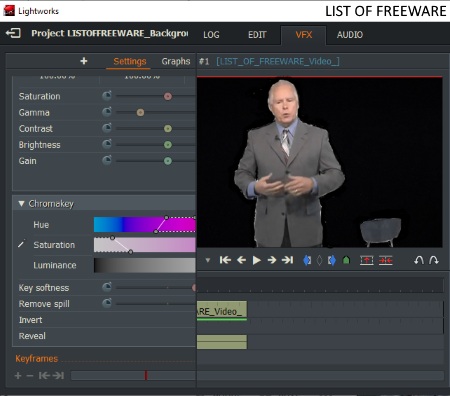Switch to the EDIT tab

257,35
